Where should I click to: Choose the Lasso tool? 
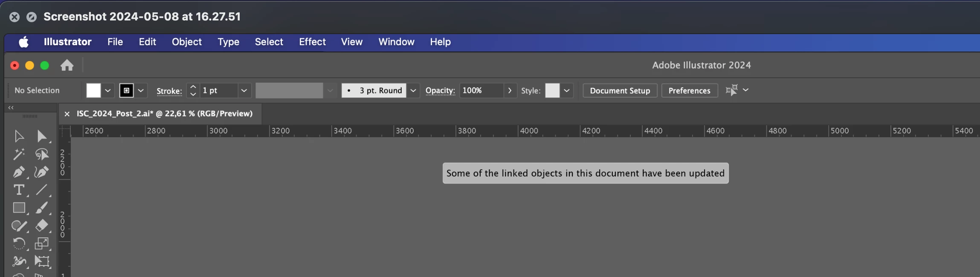click(x=42, y=154)
